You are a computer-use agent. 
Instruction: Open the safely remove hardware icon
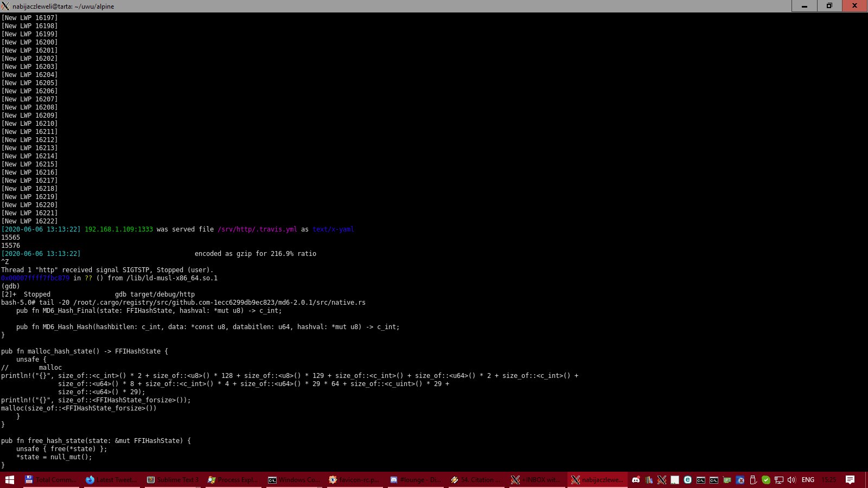(753, 480)
